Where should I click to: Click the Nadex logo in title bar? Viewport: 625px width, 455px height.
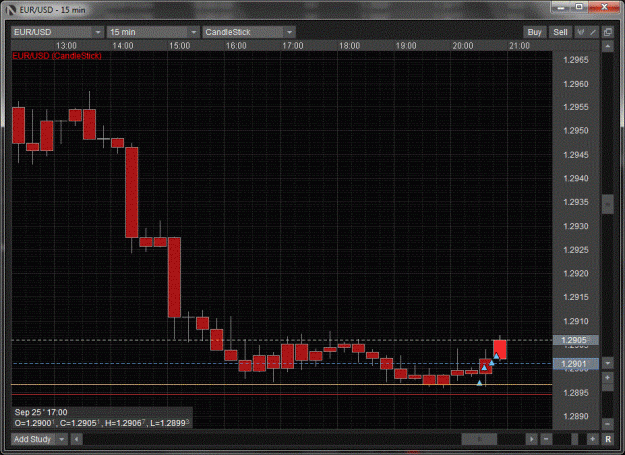click(x=10, y=10)
